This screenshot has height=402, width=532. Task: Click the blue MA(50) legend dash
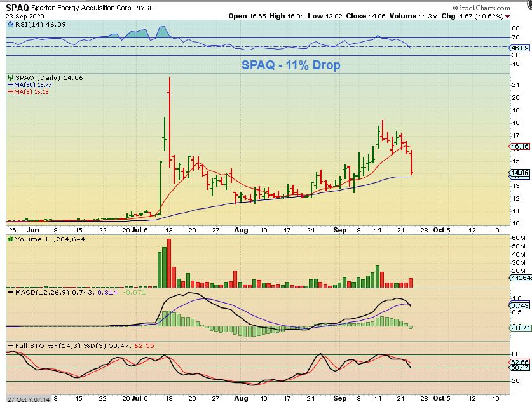click(x=10, y=85)
